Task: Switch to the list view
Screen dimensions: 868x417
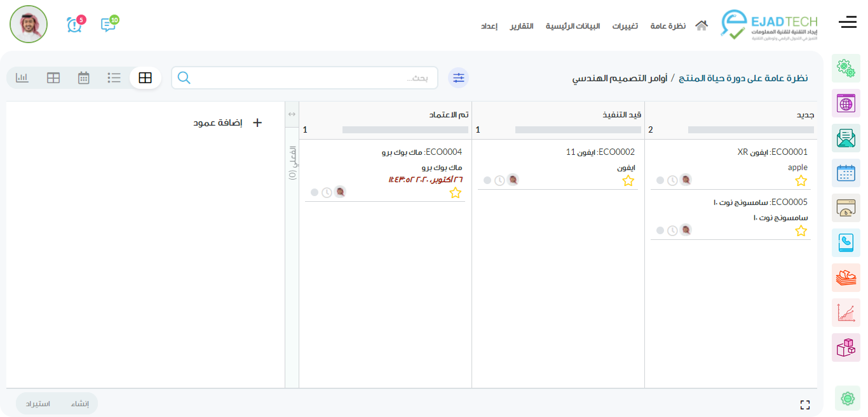Action: [x=114, y=78]
